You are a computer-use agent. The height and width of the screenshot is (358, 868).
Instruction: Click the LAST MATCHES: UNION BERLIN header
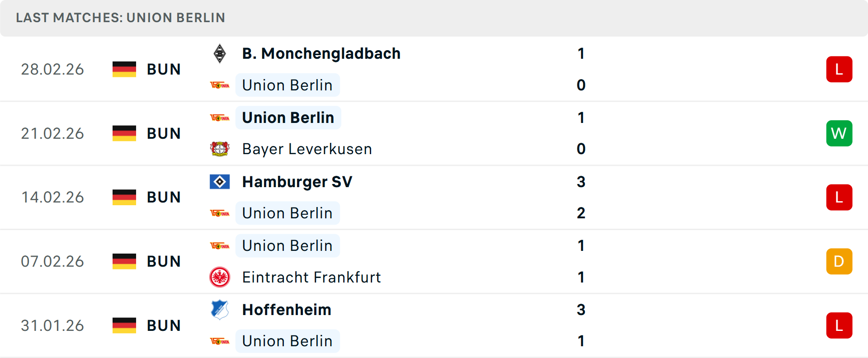point(120,18)
